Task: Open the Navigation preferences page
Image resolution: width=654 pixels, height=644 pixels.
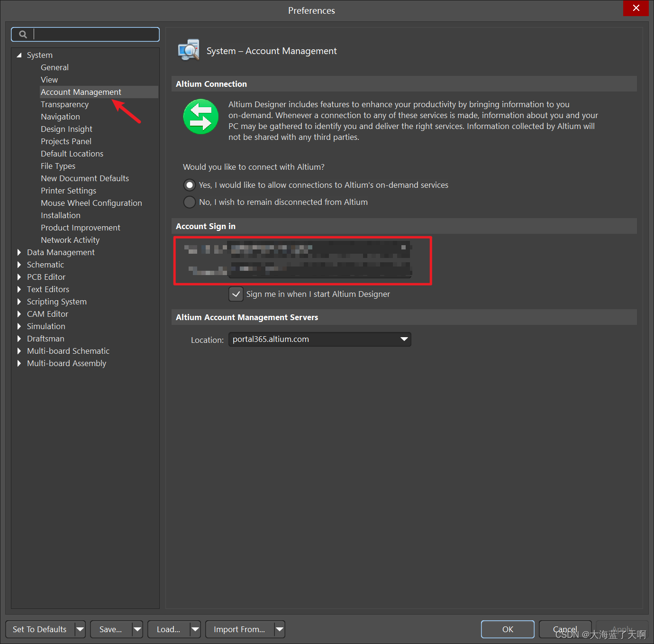Action: tap(60, 117)
